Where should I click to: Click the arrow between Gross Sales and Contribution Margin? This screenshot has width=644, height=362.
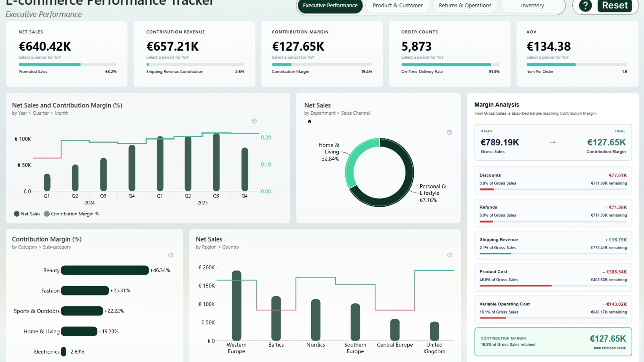click(x=553, y=142)
